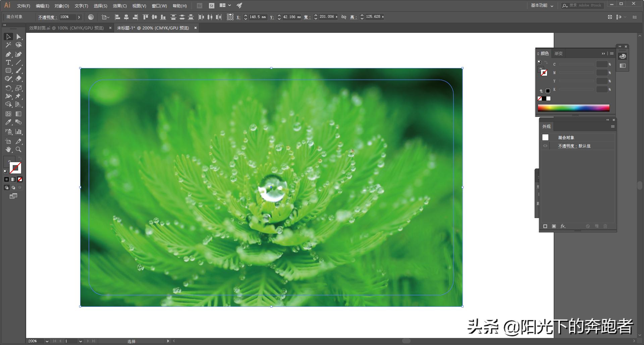Click the fx button in the Appearance panel
The image size is (644, 345).
coord(563,226)
